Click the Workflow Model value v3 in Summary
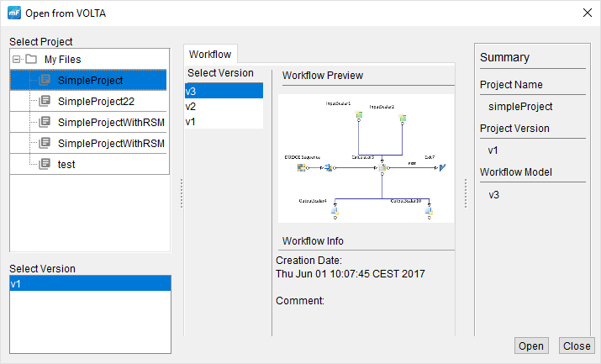601x364 pixels. (493, 195)
